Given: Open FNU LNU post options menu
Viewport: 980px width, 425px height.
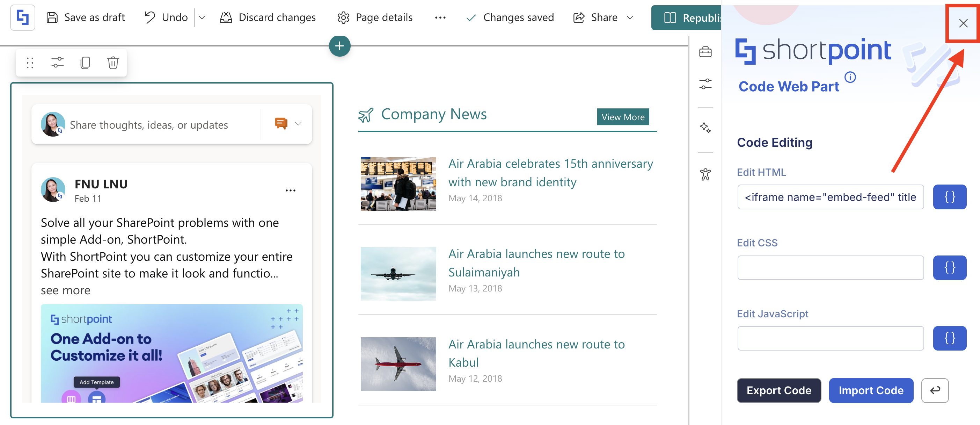Looking at the screenshot, I should tap(290, 190).
